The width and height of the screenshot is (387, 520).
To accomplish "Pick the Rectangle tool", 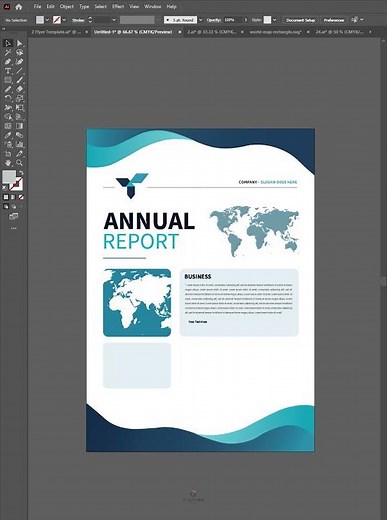I will tap(8, 80).
